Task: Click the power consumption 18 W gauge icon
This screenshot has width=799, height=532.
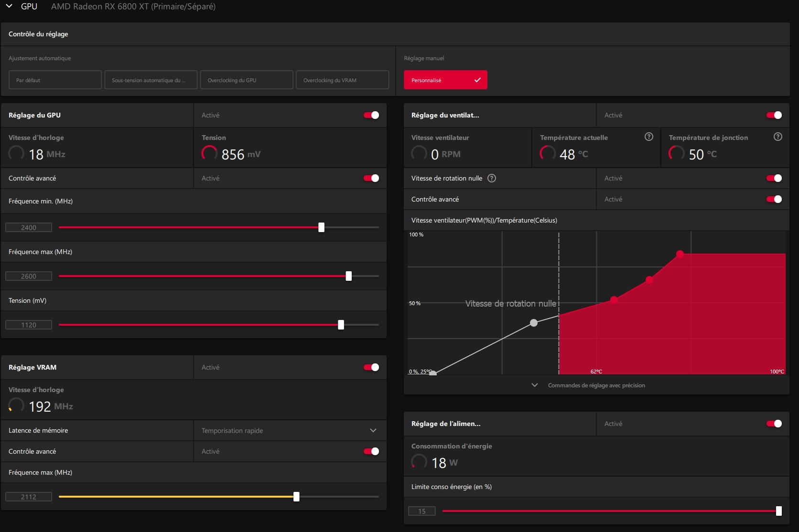Action: tap(419, 462)
